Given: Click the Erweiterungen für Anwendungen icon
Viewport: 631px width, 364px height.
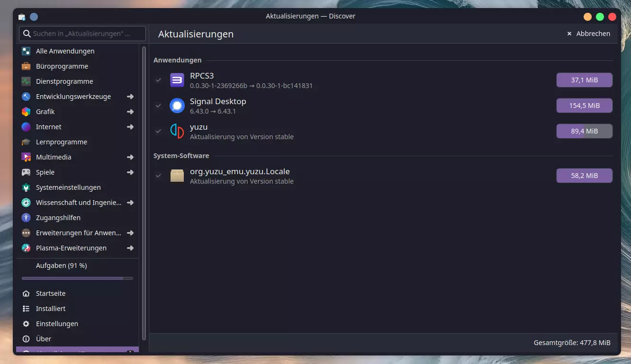Looking at the screenshot, I should (26, 233).
